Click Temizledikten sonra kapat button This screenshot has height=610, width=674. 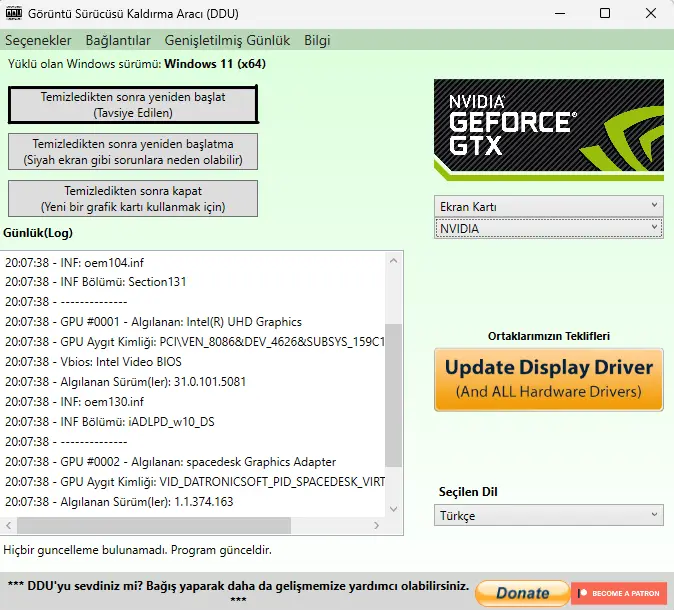tap(133, 199)
